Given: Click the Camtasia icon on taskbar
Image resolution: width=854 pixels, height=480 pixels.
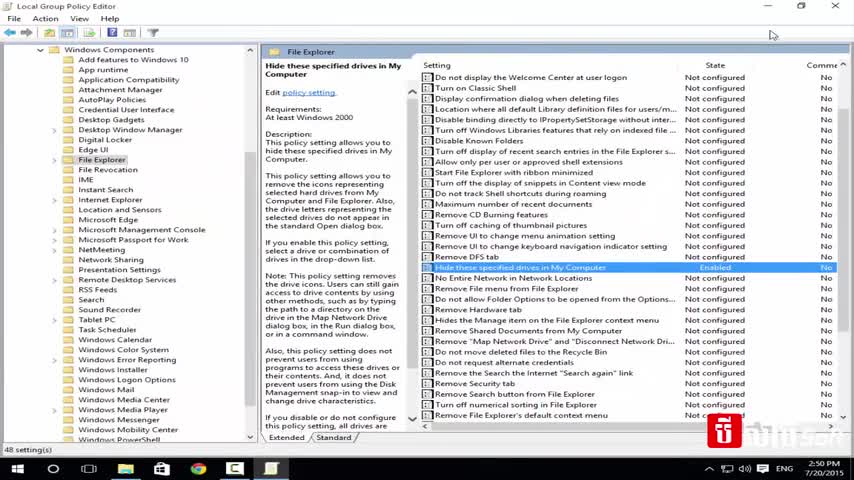Looking at the screenshot, I should [x=235, y=469].
